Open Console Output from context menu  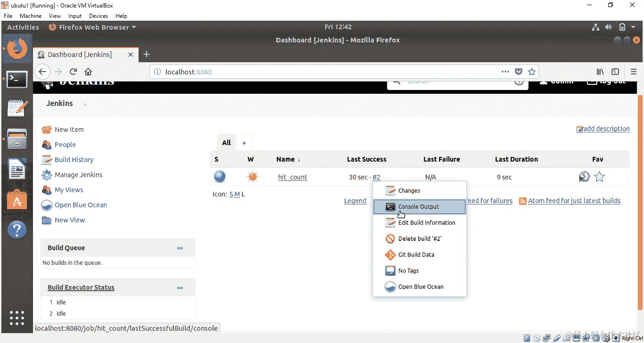[419, 207]
